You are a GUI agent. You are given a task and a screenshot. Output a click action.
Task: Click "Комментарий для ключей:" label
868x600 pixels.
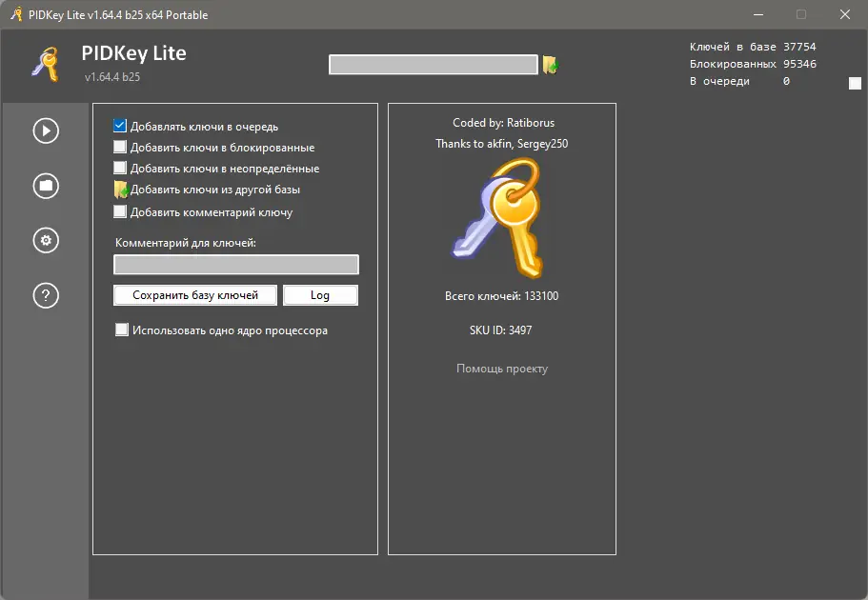coord(186,243)
